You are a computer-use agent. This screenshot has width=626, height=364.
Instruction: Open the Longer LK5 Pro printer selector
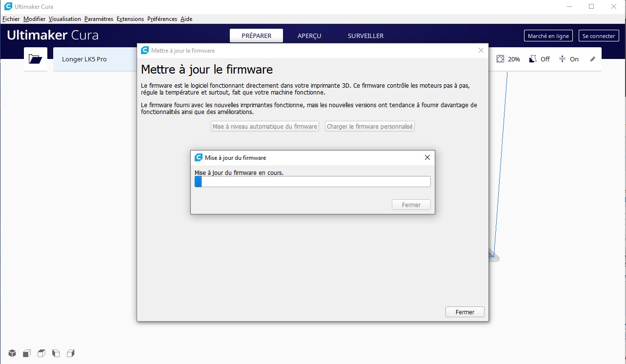95,59
